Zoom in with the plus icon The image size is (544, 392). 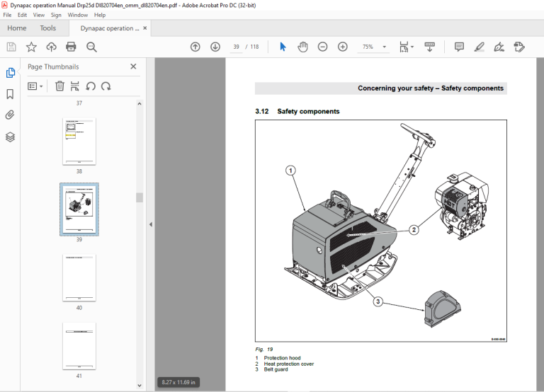coord(342,47)
